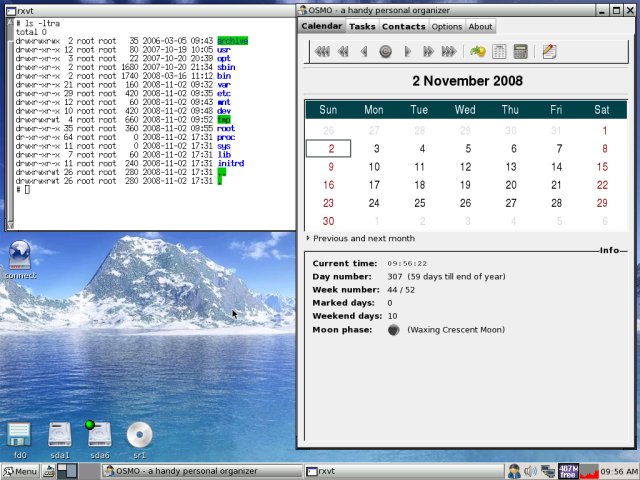Select Wednesday 19 in the calendar grid

[465, 185]
